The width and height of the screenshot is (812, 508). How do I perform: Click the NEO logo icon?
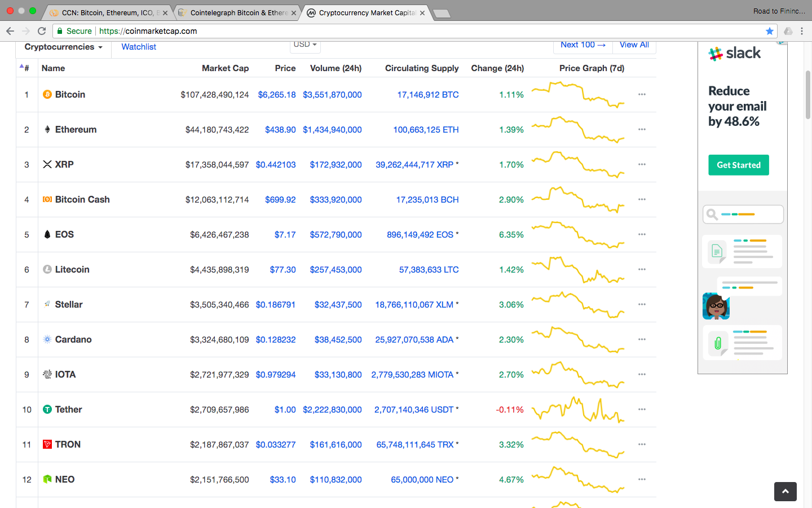point(47,479)
